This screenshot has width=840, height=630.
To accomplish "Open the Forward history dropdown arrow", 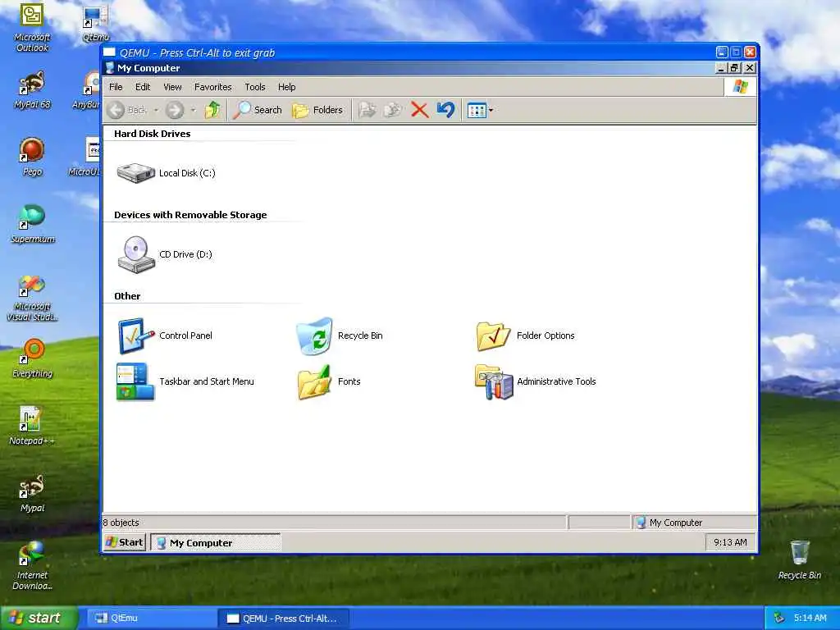I will pyautogui.click(x=193, y=111).
